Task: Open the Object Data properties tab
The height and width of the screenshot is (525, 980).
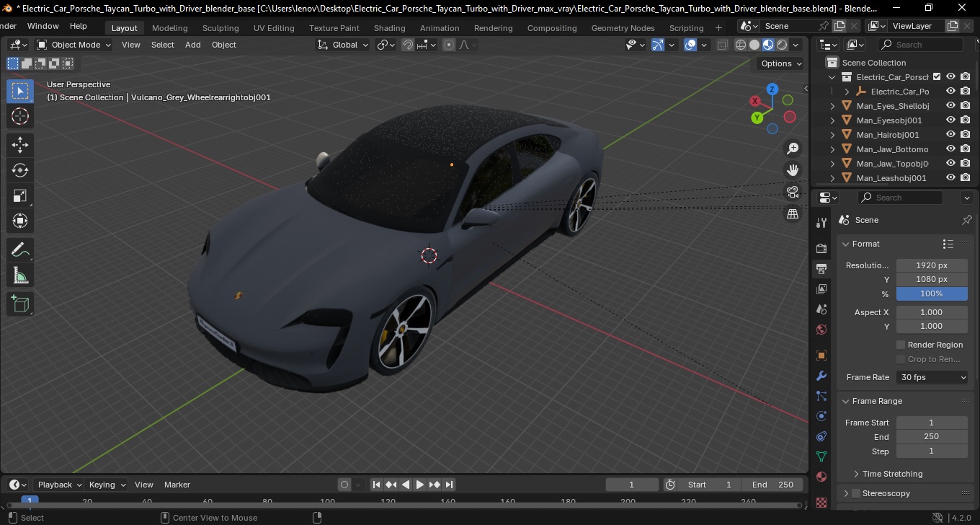Action: tap(821, 456)
